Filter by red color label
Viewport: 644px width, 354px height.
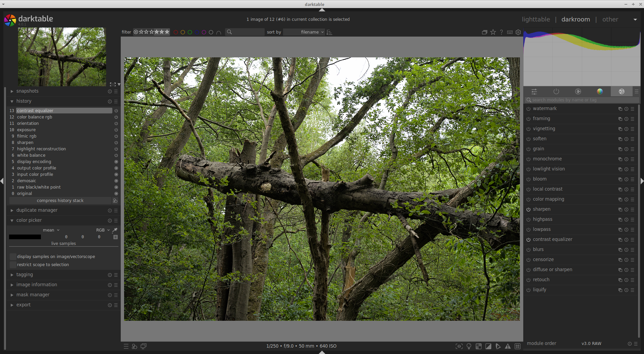[x=176, y=32]
